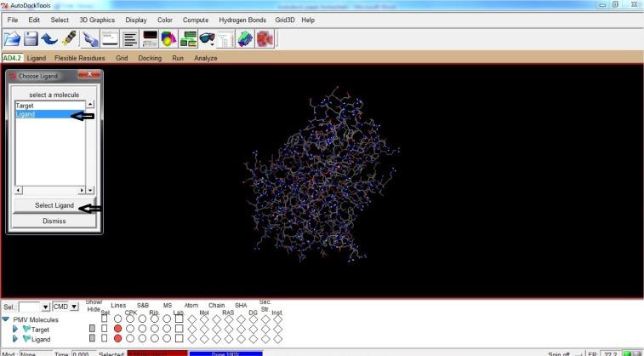This screenshot has height=356, width=644.
Task: Click the colored spheres toolbar icon
Action: pos(167,39)
